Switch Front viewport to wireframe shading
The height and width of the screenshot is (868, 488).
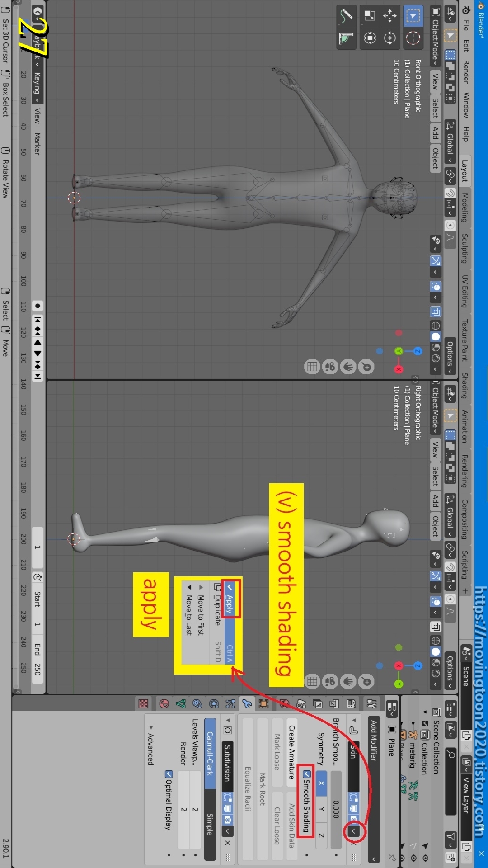436,325
